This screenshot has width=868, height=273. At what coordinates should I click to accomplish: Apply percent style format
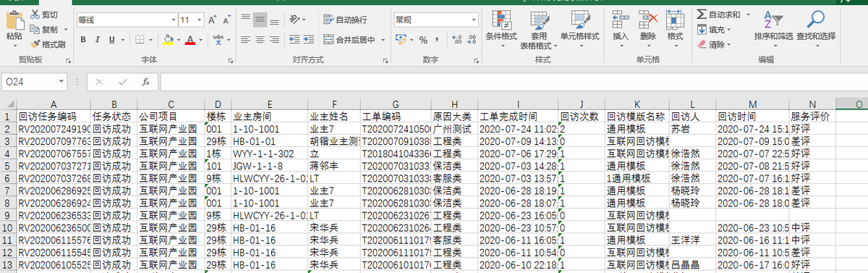(x=423, y=39)
